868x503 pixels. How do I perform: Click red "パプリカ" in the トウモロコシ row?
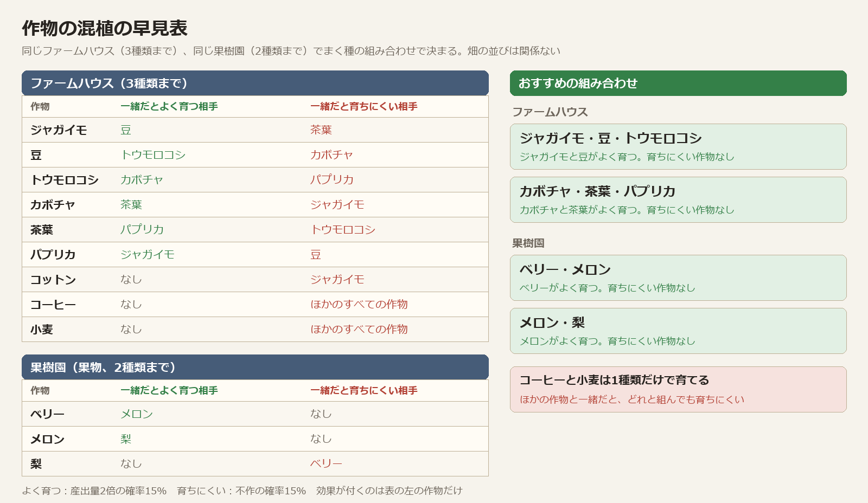click(x=332, y=180)
